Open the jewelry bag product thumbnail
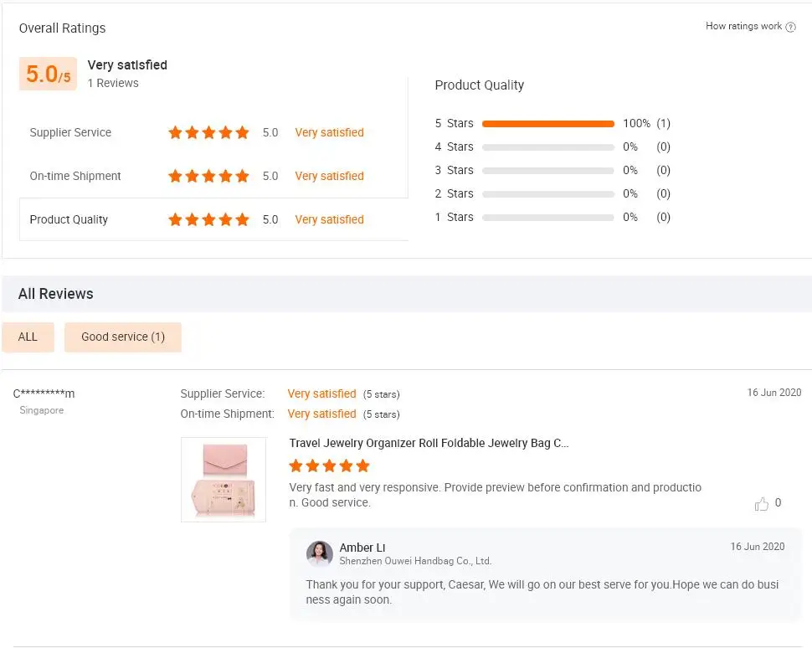The width and height of the screenshot is (812, 648). (224, 480)
